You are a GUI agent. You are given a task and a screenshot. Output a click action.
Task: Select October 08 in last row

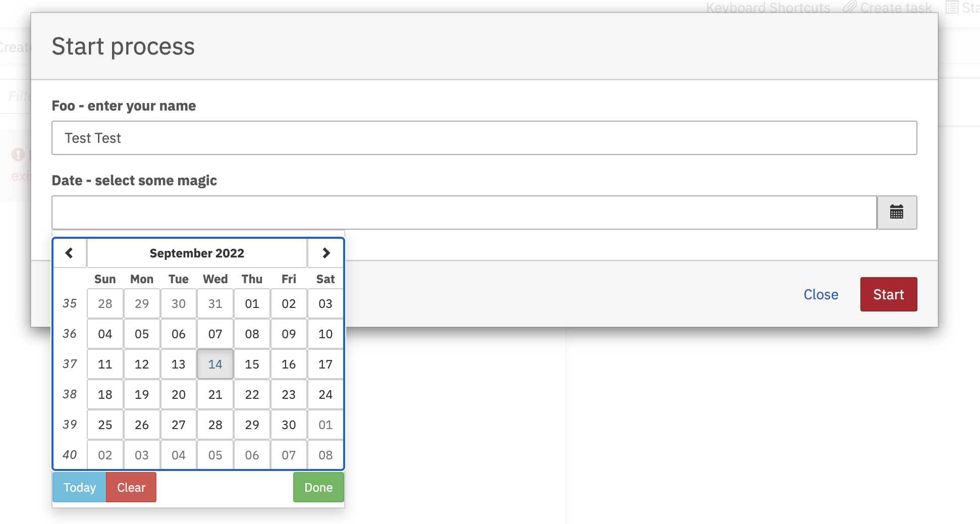pos(325,455)
